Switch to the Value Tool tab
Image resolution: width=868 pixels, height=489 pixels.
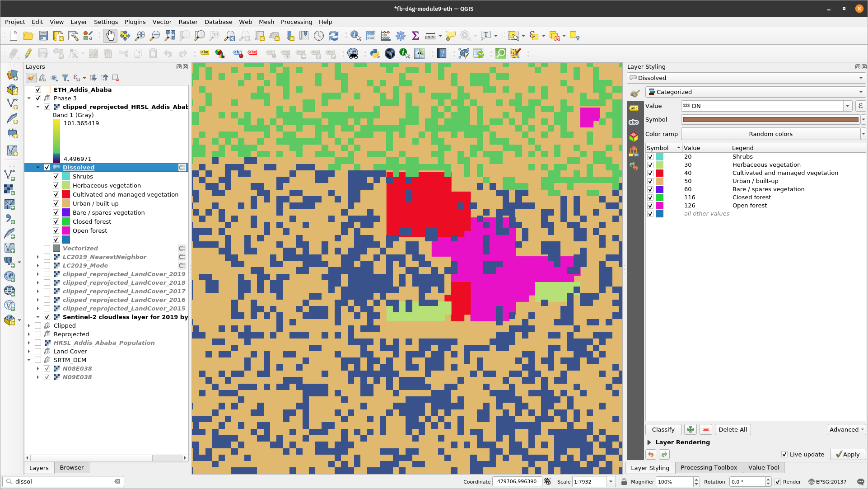pyautogui.click(x=763, y=468)
